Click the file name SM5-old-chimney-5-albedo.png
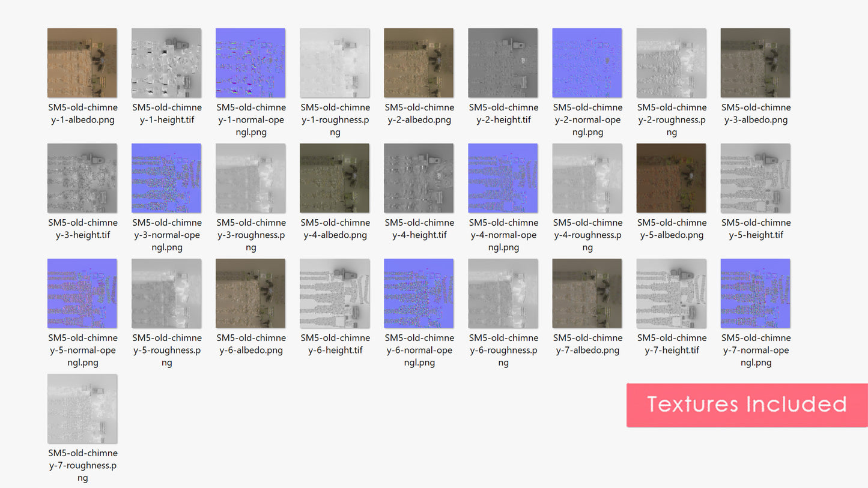The width and height of the screenshot is (868, 488). (672, 229)
